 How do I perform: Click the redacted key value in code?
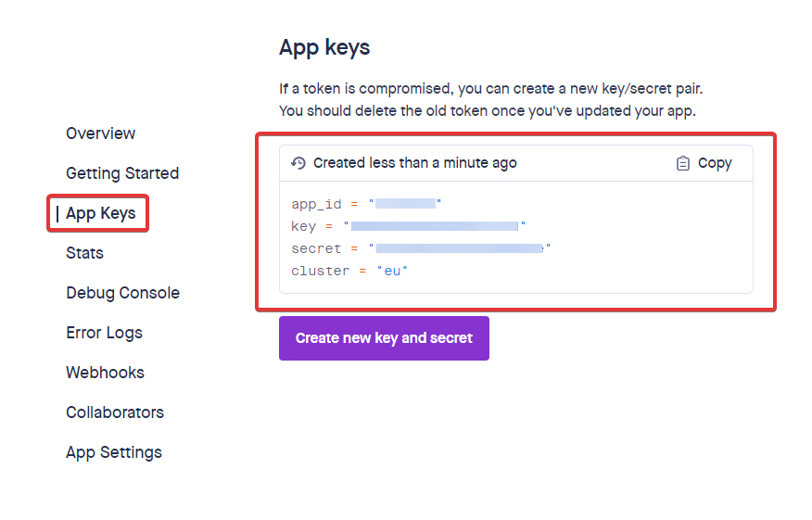click(434, 226)
